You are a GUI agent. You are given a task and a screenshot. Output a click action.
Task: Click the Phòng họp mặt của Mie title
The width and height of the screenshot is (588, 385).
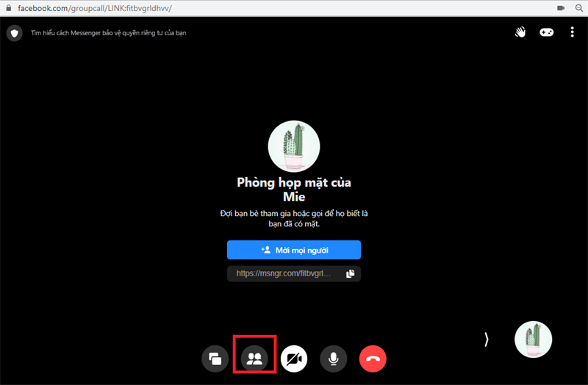(294, 190)
